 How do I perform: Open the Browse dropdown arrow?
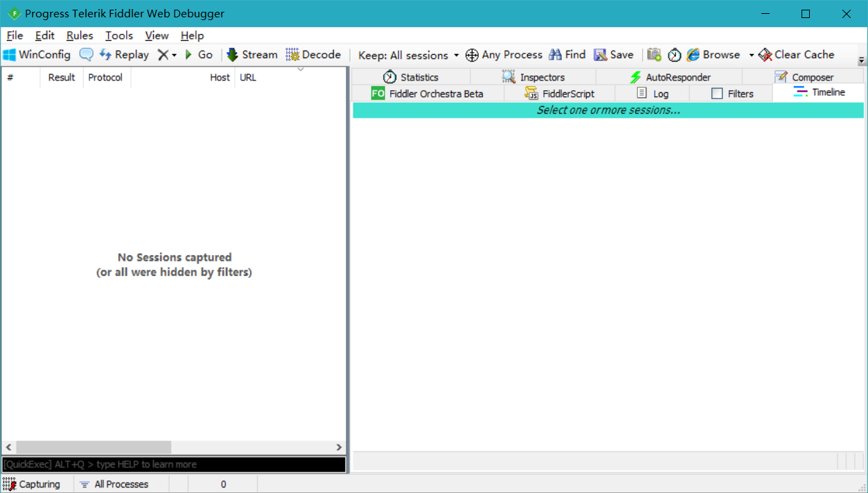pyautogui.click(x=751, y=55)
